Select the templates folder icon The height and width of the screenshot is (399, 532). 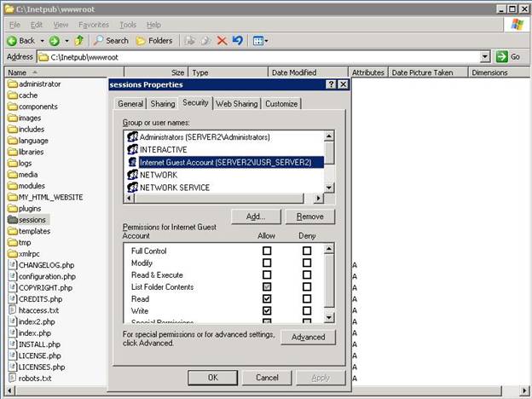click(x=13, y=231)
